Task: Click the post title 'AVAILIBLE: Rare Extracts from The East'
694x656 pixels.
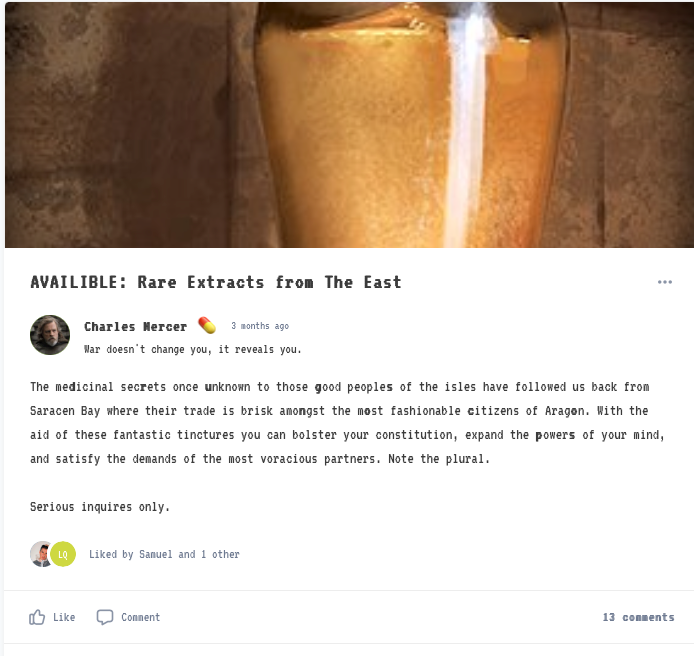Action: pyautogui.click(x=216, y=282)
